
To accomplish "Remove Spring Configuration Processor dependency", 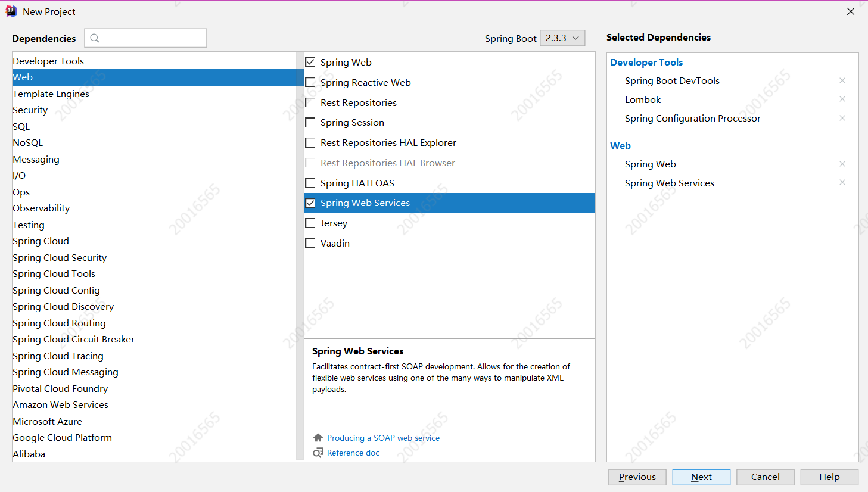I will 842,118.
